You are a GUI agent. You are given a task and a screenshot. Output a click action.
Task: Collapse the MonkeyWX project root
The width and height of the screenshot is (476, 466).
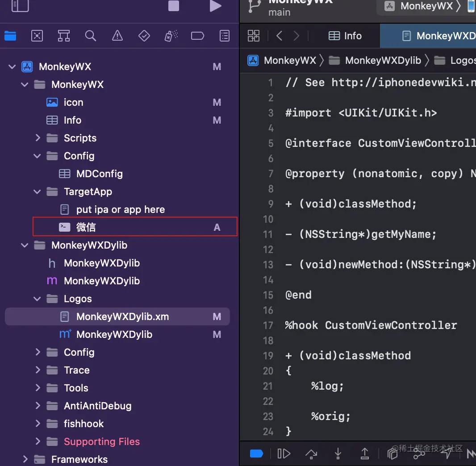pyautogui.click(x=12, y=67)
